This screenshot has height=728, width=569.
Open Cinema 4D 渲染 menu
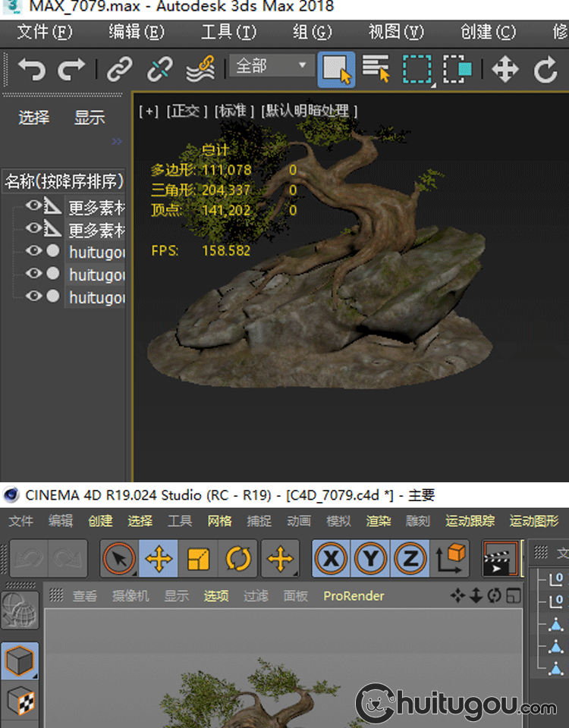click(x=378, y=522)
